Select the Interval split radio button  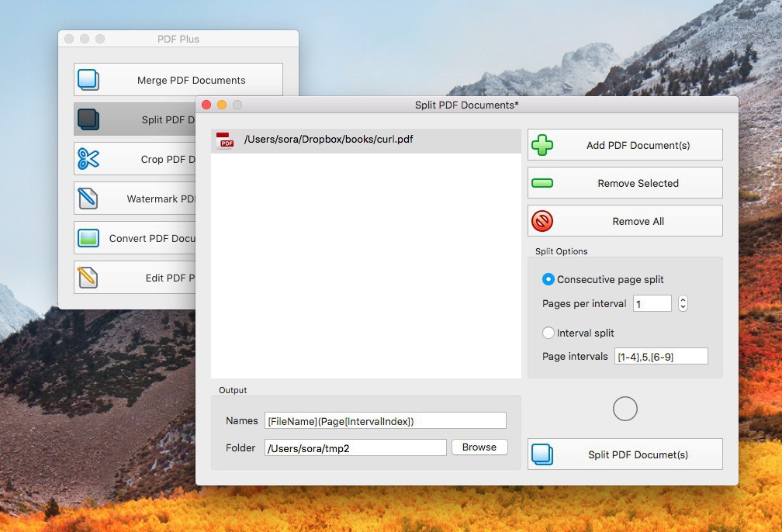click(x=548, y=333)
